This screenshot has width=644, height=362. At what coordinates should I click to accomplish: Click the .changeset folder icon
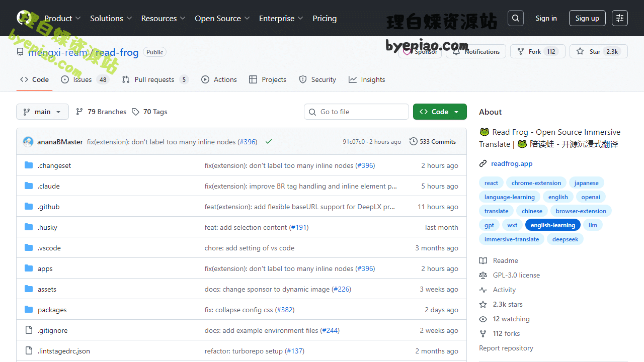coord(29,165)
